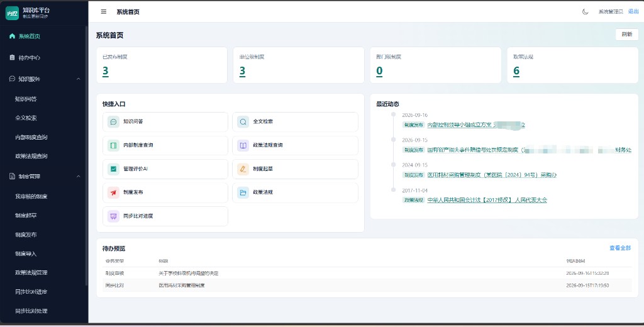Click 查看全部 in 待办预览

coord(620,248)
